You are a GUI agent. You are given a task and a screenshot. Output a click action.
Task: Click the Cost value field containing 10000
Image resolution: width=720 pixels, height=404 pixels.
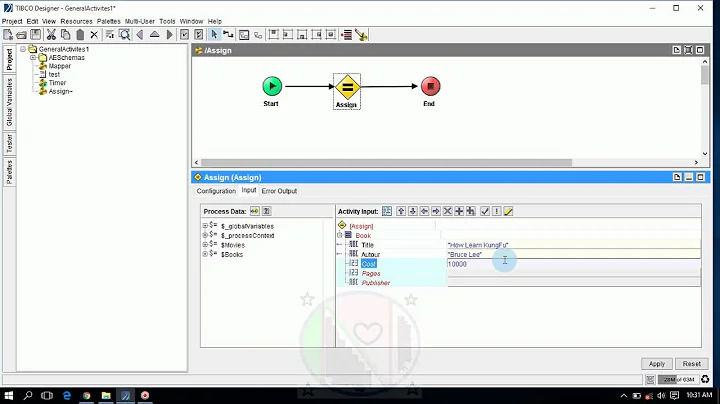coord(574,264)
